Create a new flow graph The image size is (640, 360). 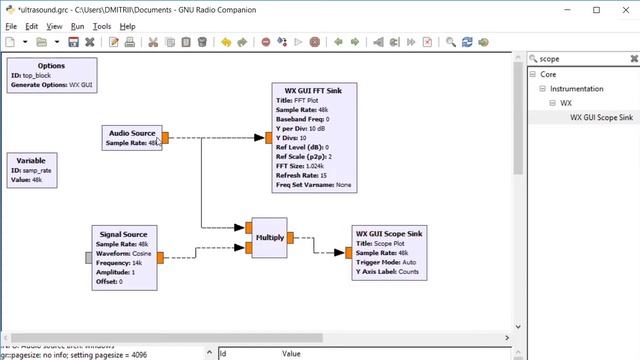[10, 42]
